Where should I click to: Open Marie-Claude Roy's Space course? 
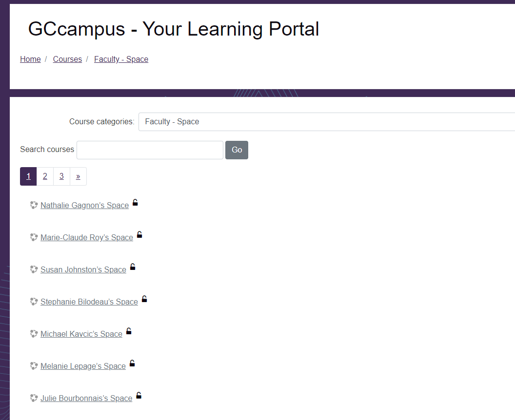(87, 238)
